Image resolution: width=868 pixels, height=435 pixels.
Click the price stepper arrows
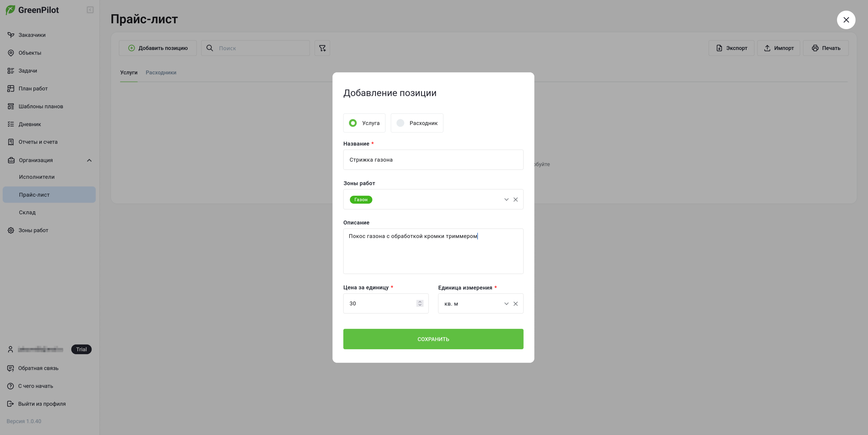(x=420, y=303)
